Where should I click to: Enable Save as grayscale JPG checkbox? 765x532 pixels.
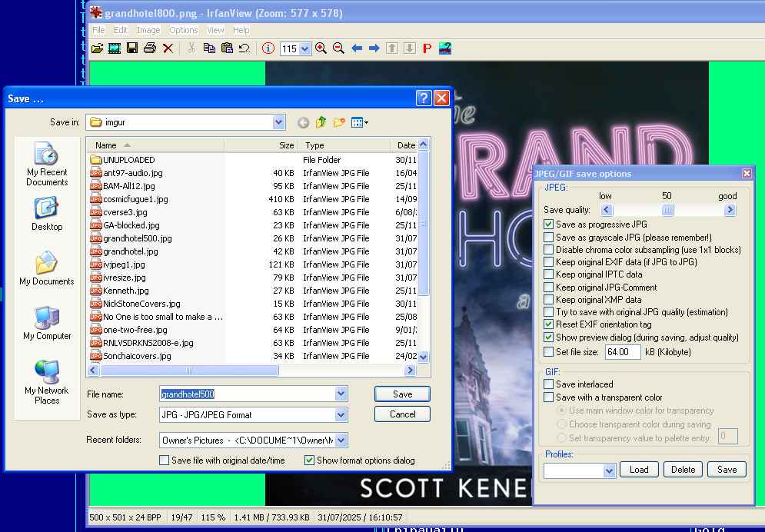548,238
